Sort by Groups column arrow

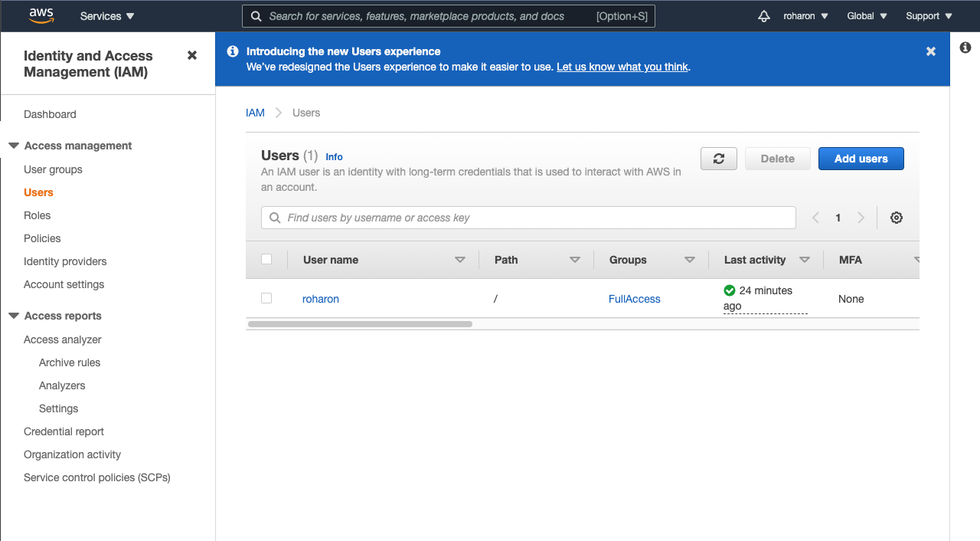[x=690, y=260]
